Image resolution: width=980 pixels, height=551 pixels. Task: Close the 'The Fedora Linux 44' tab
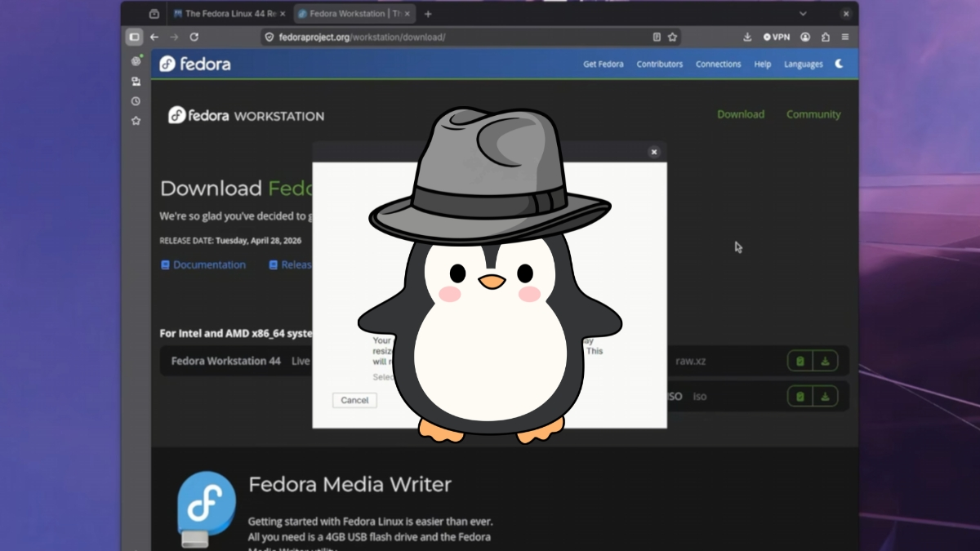pos(282,14)
